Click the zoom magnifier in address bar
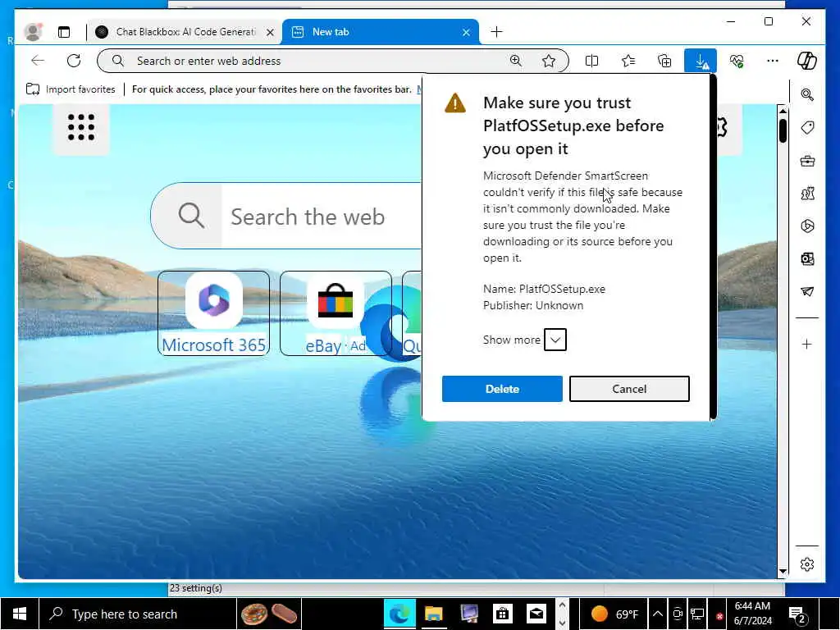840x630 pixels. point(516,61)
